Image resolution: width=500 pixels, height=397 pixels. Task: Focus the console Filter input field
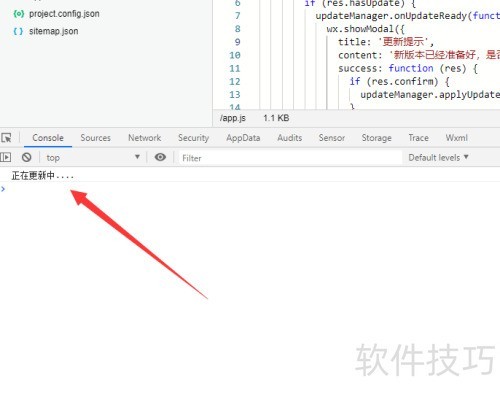point(290,158)
